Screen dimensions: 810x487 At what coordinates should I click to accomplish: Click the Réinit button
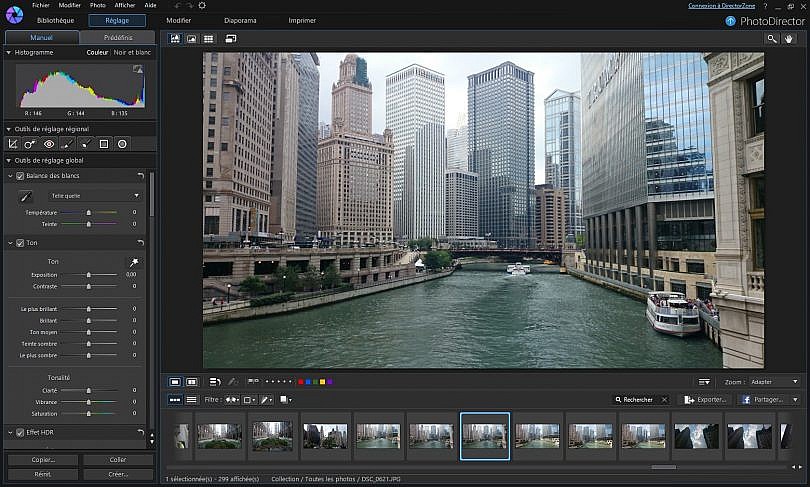pos(43,474)
